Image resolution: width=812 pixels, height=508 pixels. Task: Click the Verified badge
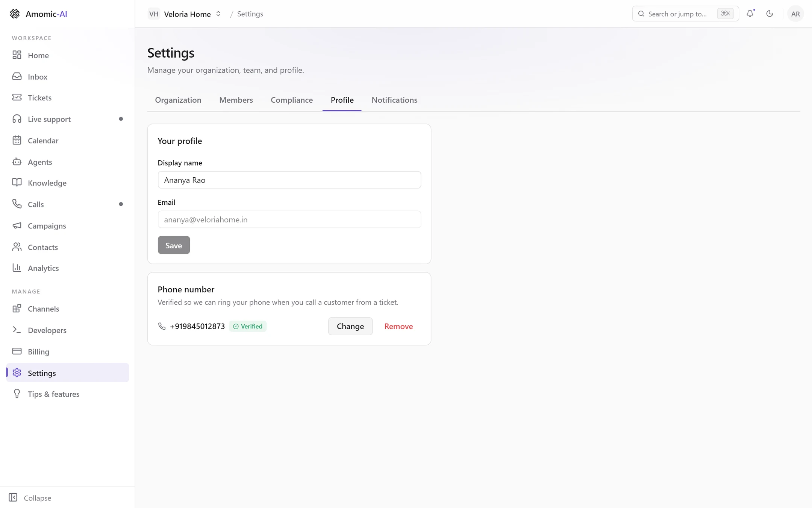[248, 326]
